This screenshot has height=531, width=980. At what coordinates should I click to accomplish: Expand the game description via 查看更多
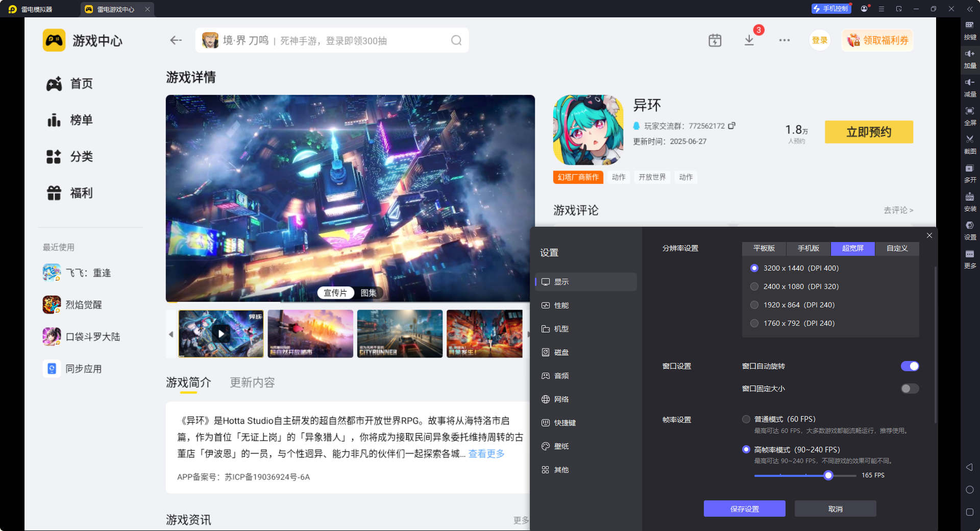coord(485,453)
